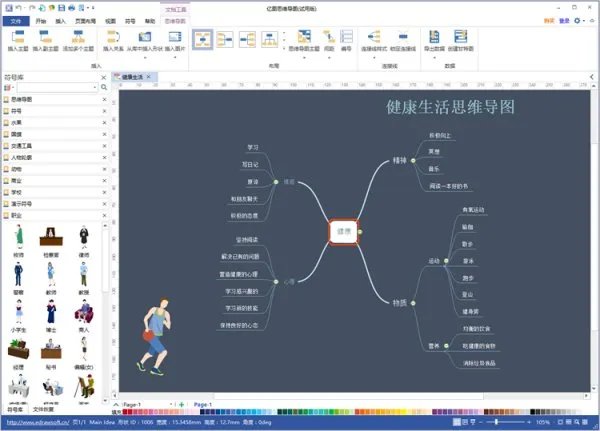Open the 文件 (File) menu
Image resolution: width=600 pixels, height=431 pixels.
click(x=16, y=21)
